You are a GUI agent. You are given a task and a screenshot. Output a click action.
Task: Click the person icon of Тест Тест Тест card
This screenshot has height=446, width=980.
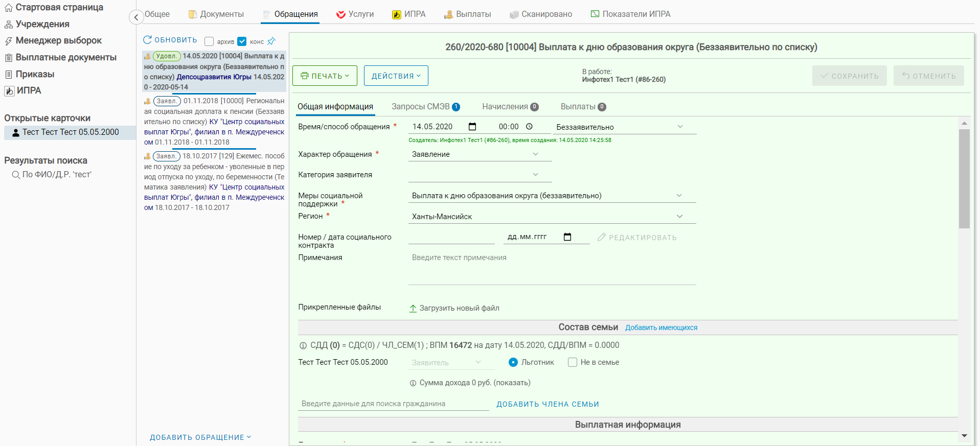16,132
